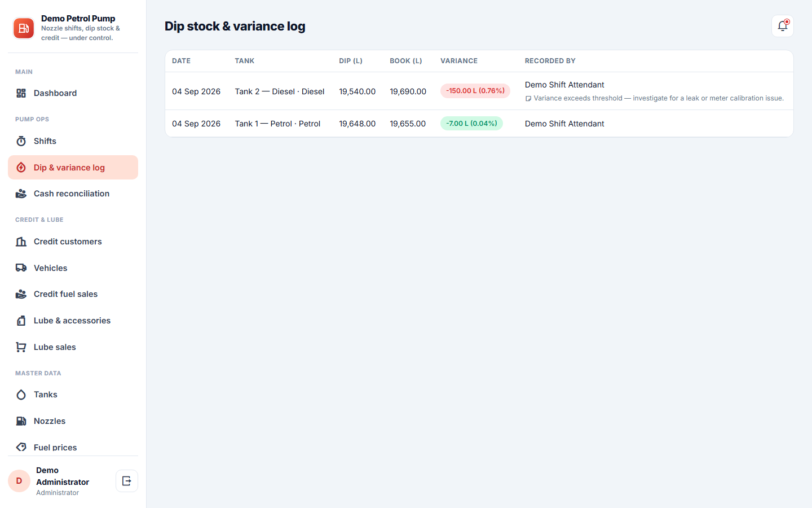The width and height of the screenshot is (812, 508).
Task: Click Demo Shift Attendant in Tank 2 row
Action: click(564, 85)
